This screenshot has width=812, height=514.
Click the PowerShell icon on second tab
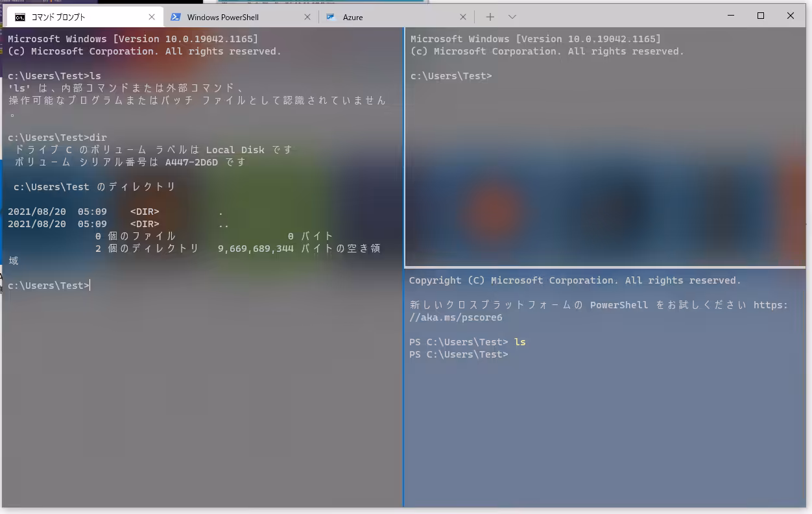pos(175,18)
